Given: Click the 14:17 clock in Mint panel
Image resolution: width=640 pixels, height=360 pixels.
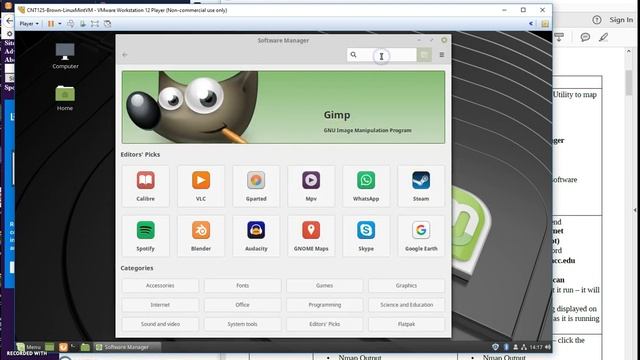Looking at the screenshot, I should (x=536, y=347).
